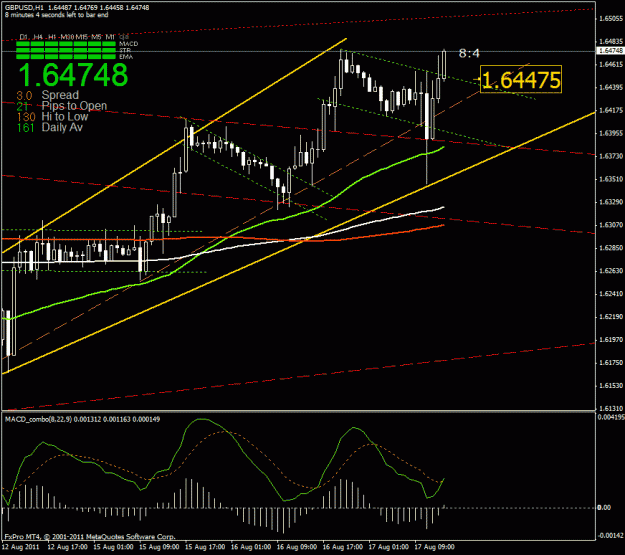Select the M1 timeframe label in signal panel
This screenshot has width=625, height=555.
[110, 37]
